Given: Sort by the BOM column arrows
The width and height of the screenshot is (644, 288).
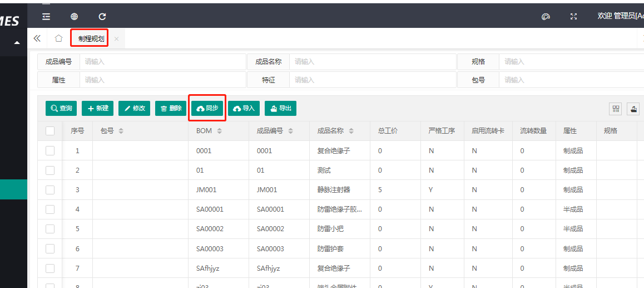Looking at the screenshot, I should (219, 131).
